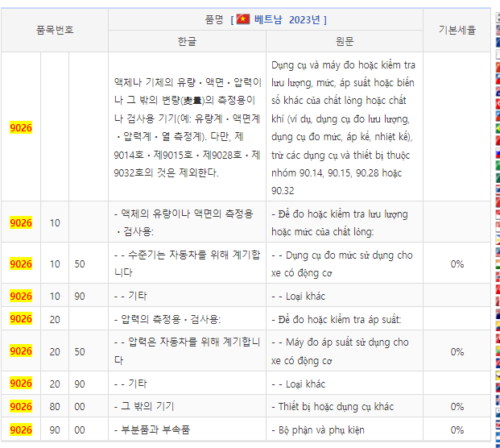Click Vietnamese text 'Để đo hoặc kiểm tra áp suất'
Viewport: 500px width, 448px height.
tap(338, 319)
